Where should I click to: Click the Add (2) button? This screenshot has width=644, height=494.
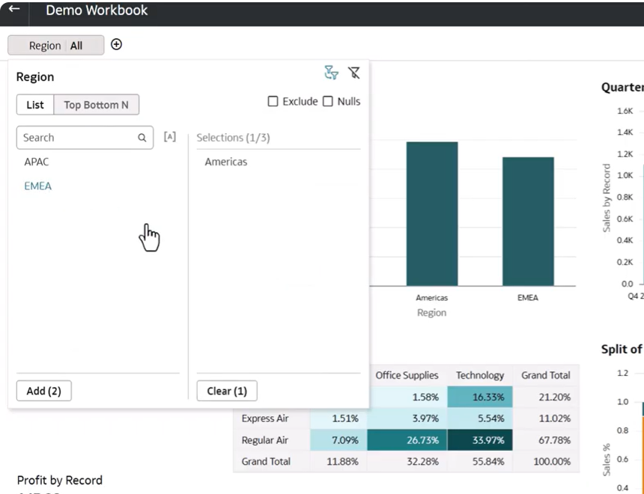(x=44, y=391)
